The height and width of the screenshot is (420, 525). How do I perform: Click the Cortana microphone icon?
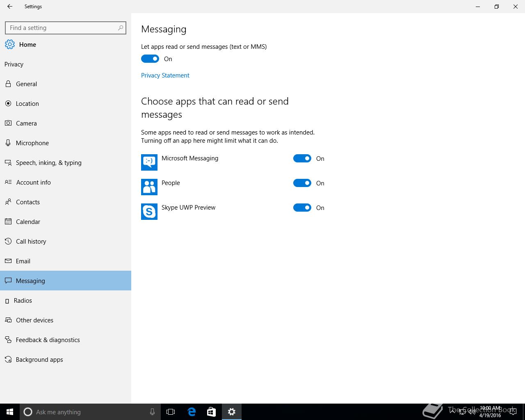(152, 412)
